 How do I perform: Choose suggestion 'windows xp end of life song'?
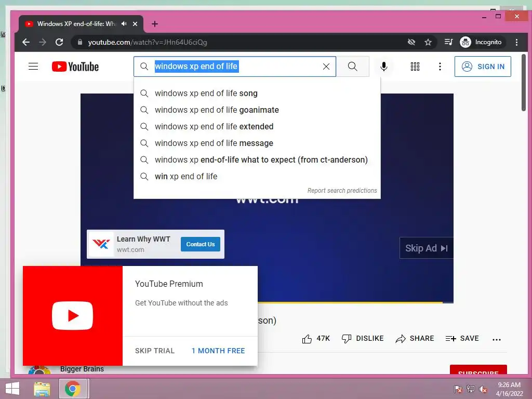click(x=257, y=94)
